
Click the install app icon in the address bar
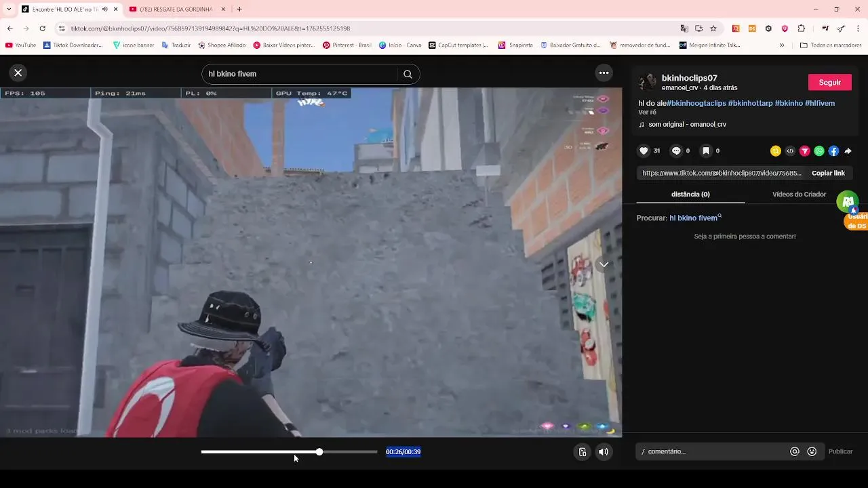click(698, 28)
